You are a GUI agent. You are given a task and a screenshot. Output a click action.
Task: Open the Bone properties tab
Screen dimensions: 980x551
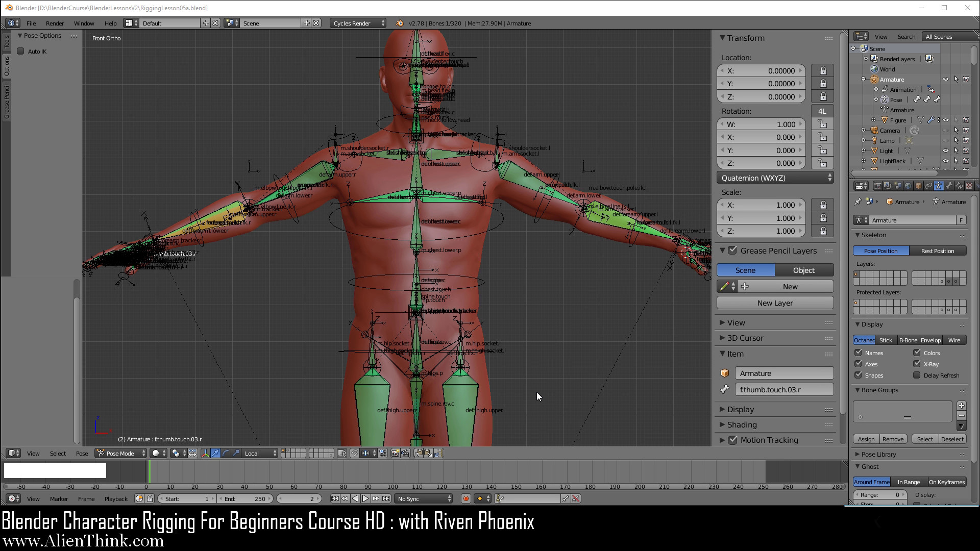[x=949, y=186]
